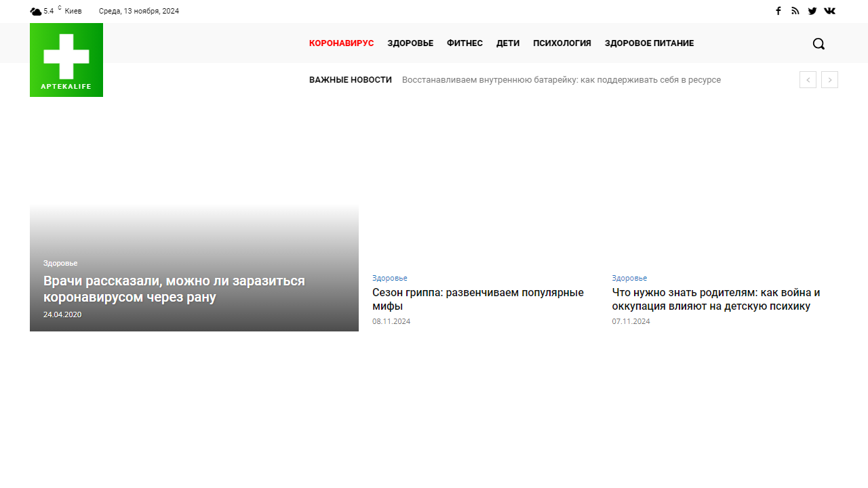Click the Aptekalife green cross logo
The image size is (868, 488).
click(x=66, y=60)
